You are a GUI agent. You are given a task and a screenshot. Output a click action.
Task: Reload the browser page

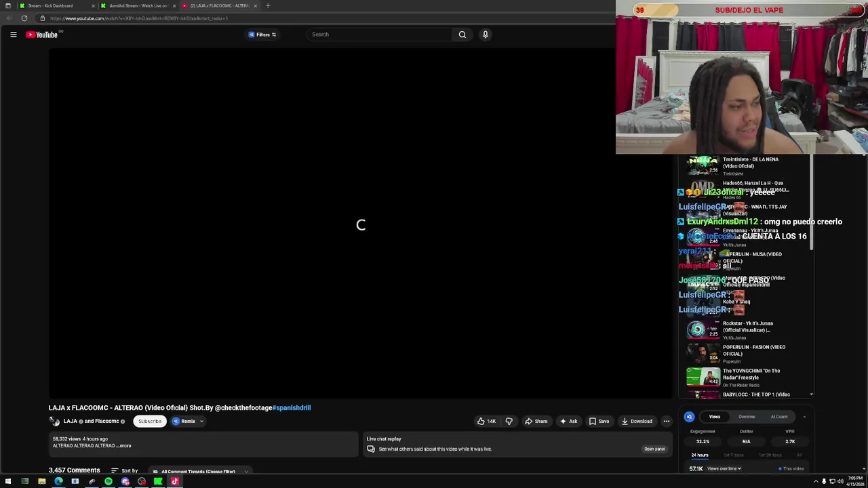tap(24, 18)
